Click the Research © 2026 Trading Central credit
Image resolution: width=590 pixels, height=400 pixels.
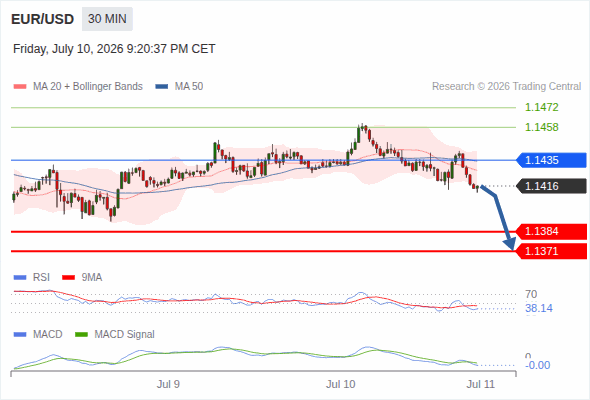coord(506,87)
